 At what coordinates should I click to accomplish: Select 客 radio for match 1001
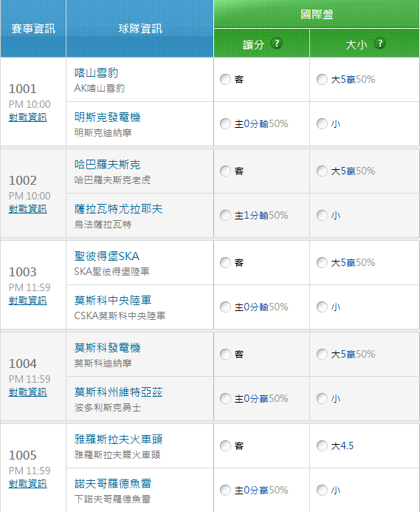tap(225, 79)
